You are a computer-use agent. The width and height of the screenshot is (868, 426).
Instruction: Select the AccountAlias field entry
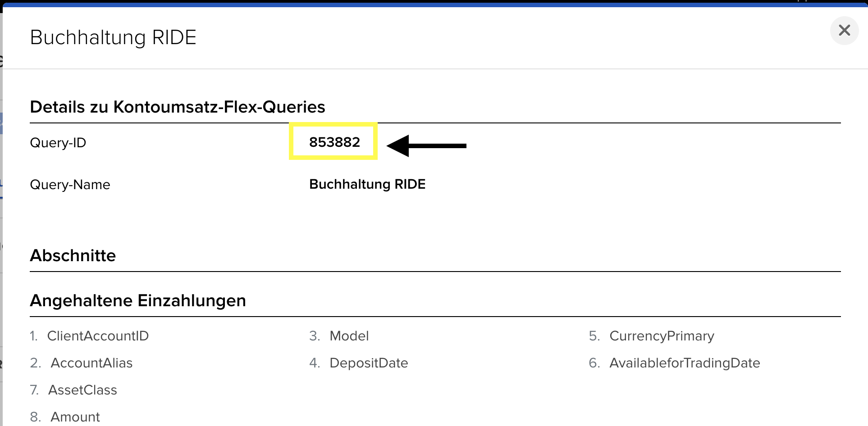tap(91, 363)
